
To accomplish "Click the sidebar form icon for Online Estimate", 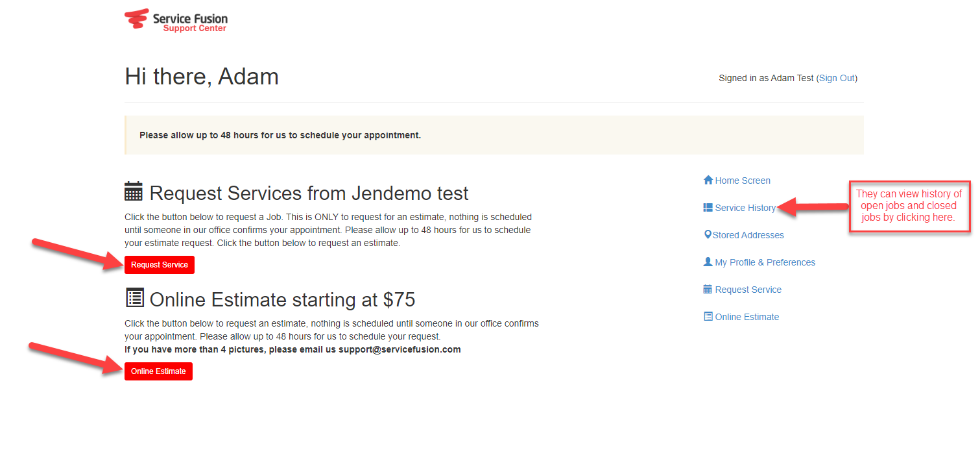I will (708, 316).
